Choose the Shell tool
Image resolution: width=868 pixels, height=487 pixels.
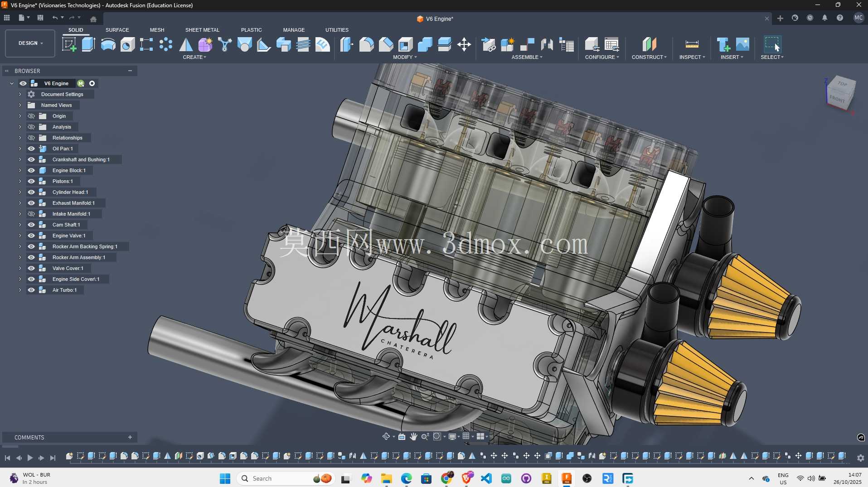(x=405, y=44)
